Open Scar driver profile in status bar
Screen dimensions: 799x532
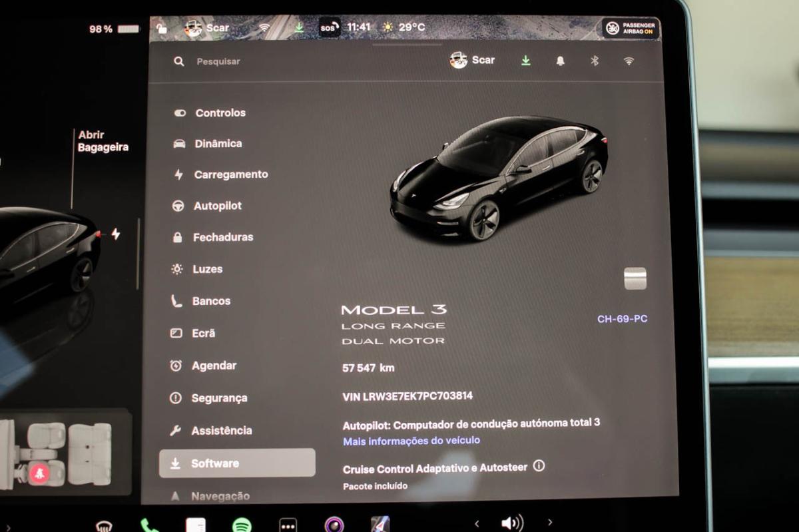click(206, 28)
